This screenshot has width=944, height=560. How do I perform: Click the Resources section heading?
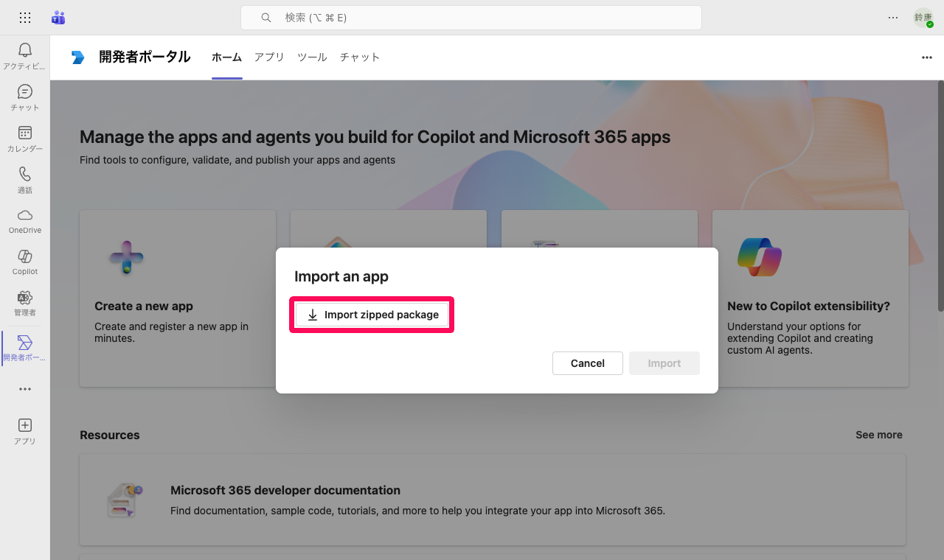click(110, 435)
